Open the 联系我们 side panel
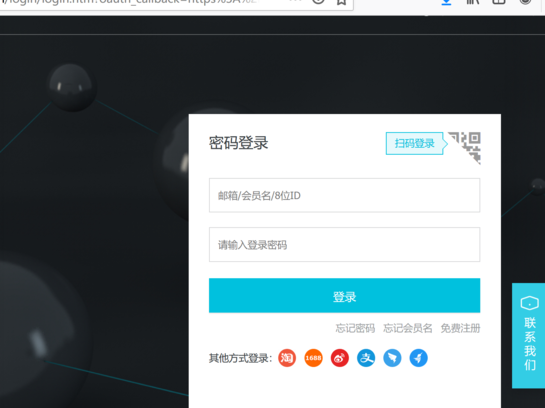The width and height of the screenshot is (545, 408). pyautogui.click(x=529, y=335)
